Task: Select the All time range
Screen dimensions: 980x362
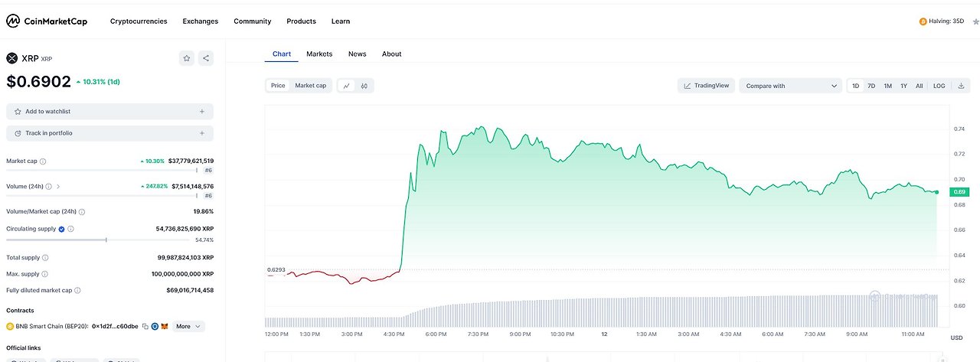Action: point(919,86)
